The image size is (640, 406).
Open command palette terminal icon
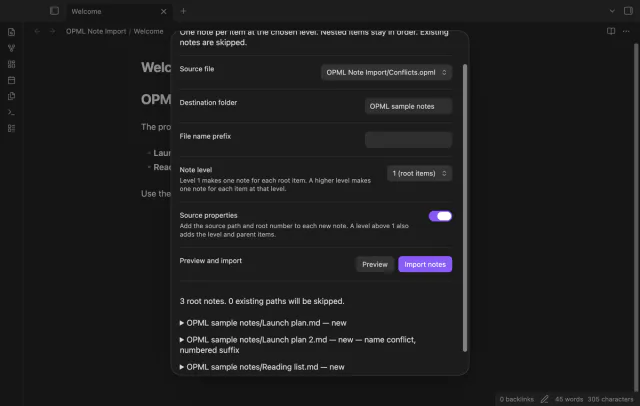pos(11,112)
